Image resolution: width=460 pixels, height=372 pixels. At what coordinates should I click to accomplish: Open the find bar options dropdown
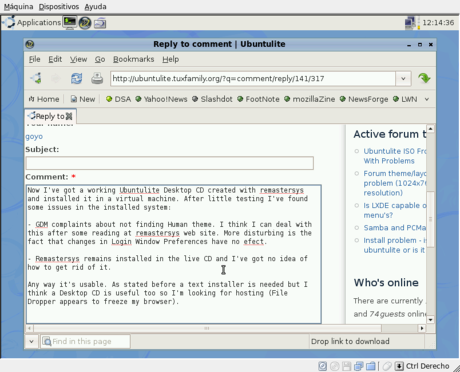point(31,341)
